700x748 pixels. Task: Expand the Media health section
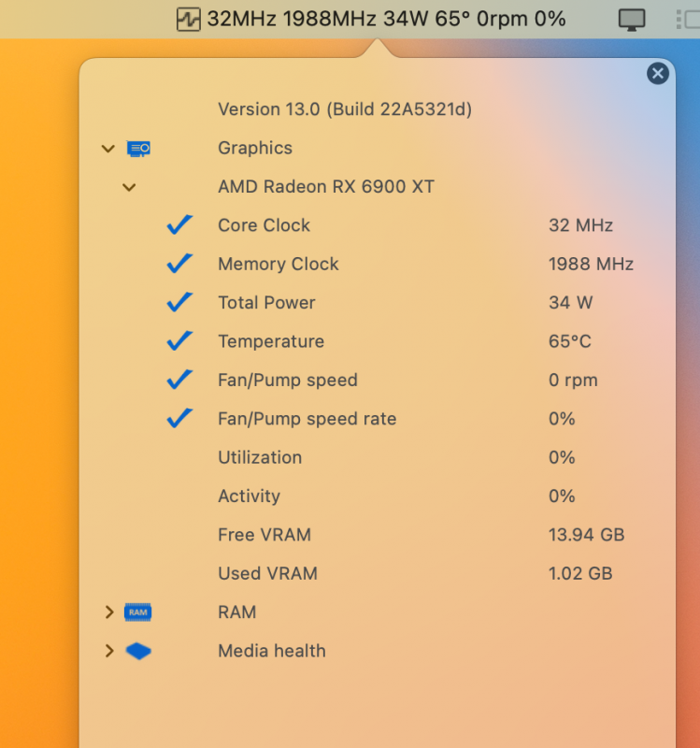click(x=108, y=651)
